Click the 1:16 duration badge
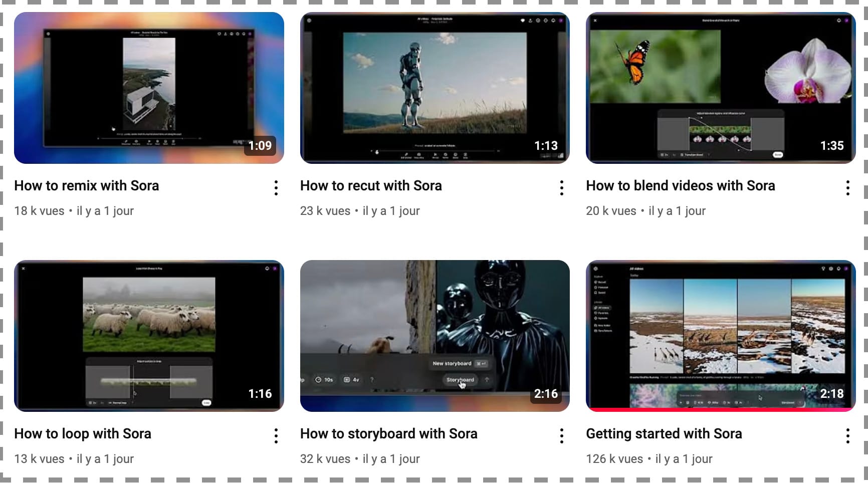Image resolution: width=868 pixels, height=483 pixels. coord(260,394)
